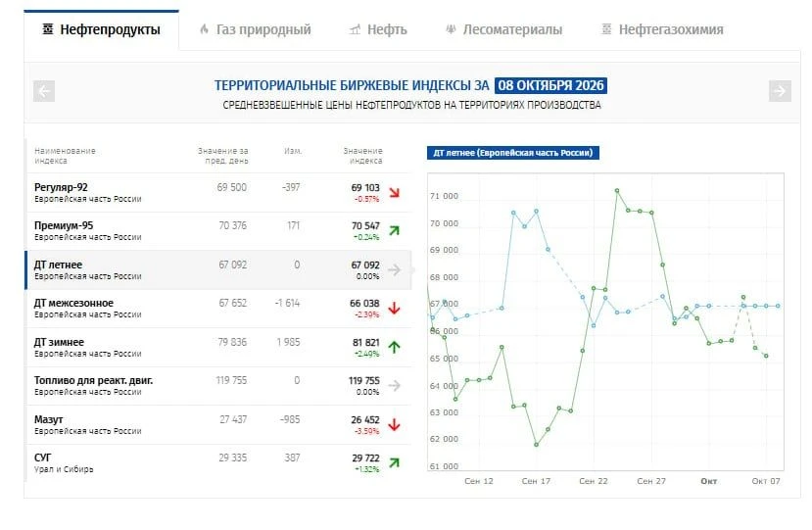Click the red down-right arrow for Регуляр-92
The height and width of the screenshot is (530, 812).
click(395, 193)
